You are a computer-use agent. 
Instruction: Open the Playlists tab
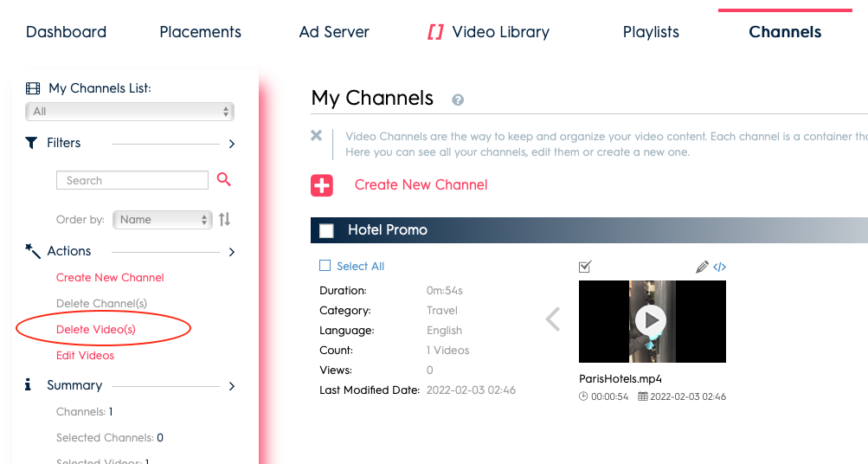[x=651, y=32]
